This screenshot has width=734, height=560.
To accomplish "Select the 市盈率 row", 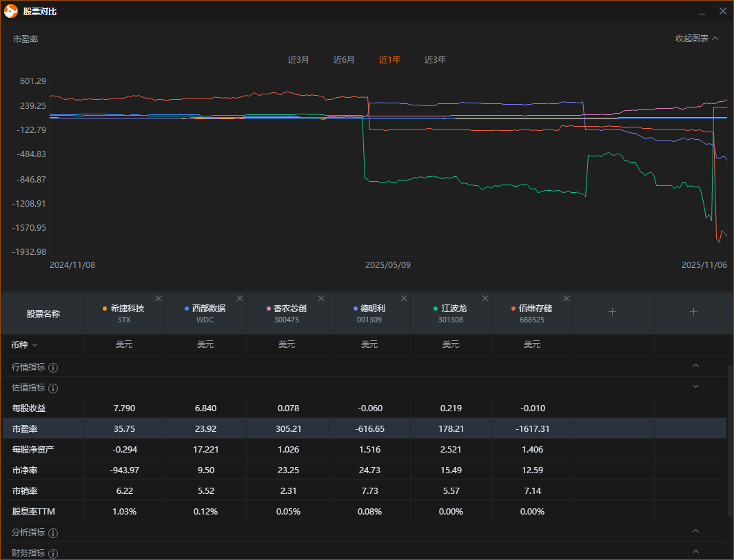I will coord(25,428).
